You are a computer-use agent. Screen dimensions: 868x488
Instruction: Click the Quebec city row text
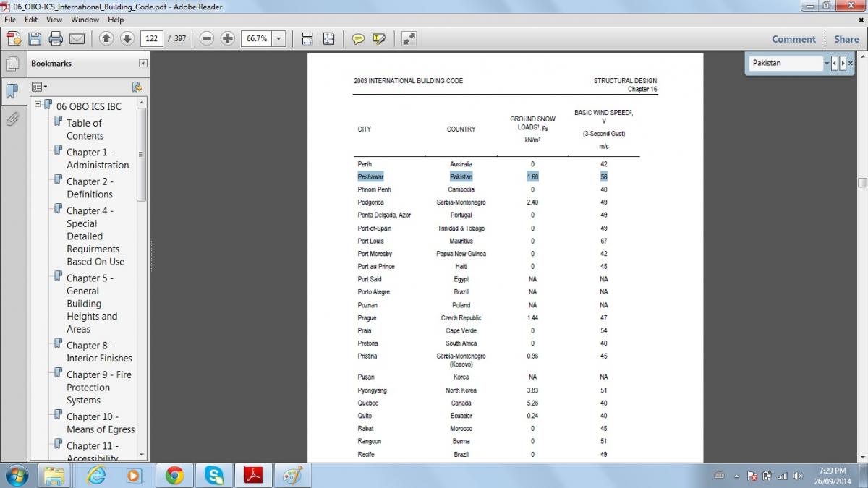click(367, 403)
